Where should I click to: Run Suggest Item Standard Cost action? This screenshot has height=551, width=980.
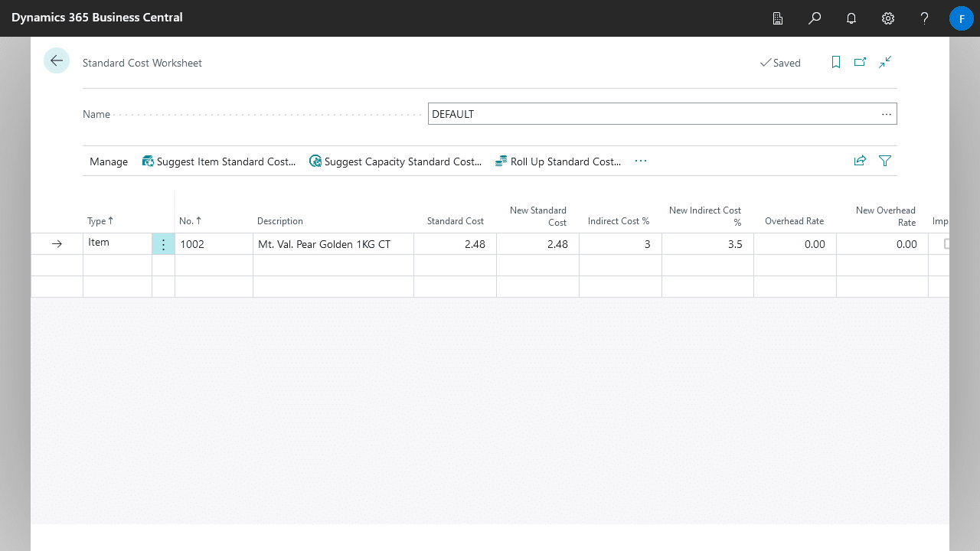[x=219, y=161]
